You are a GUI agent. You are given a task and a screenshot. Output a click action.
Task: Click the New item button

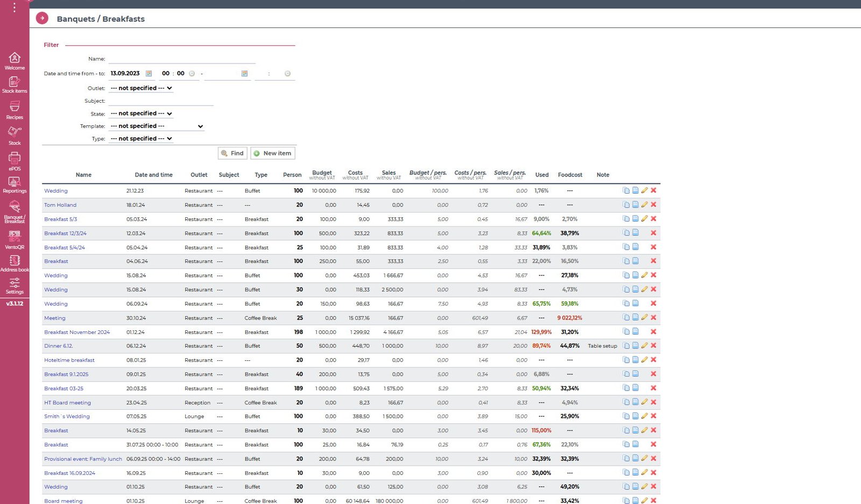272,153
